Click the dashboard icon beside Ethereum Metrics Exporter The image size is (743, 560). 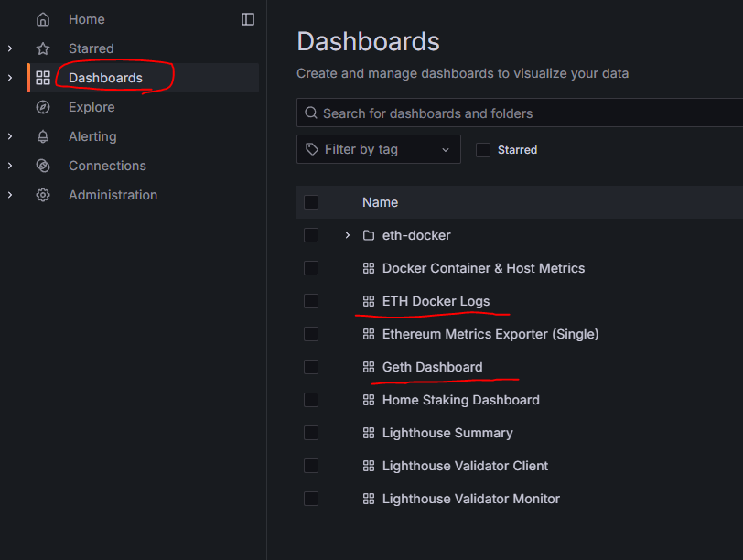point(369,334)
